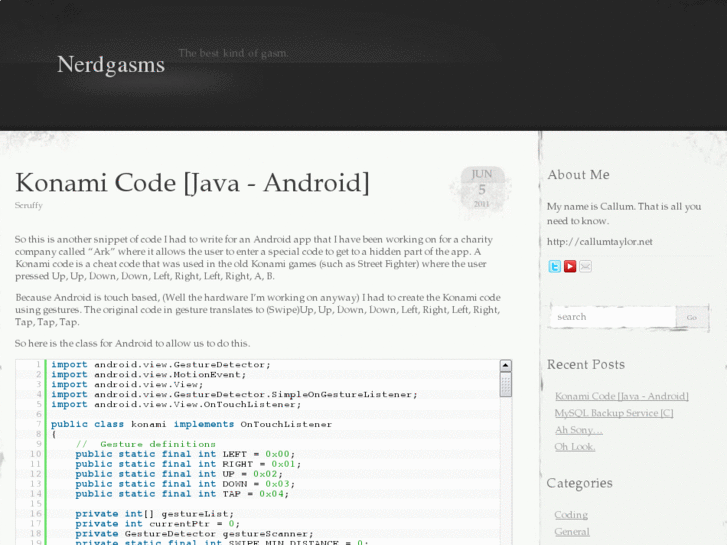The width and height of the screenshot is (727, 545).
Task: Click the code block vertical scrollbar thumb
Action: click(505, 384)
